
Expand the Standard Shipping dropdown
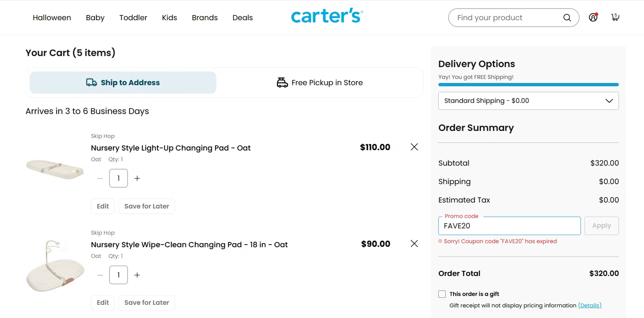tap(528, 101)
